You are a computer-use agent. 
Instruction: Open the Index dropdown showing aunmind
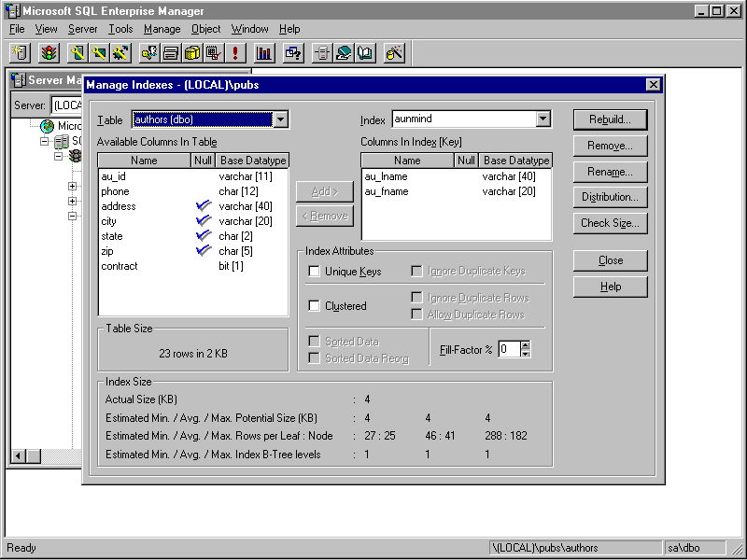tap(543, 119)
